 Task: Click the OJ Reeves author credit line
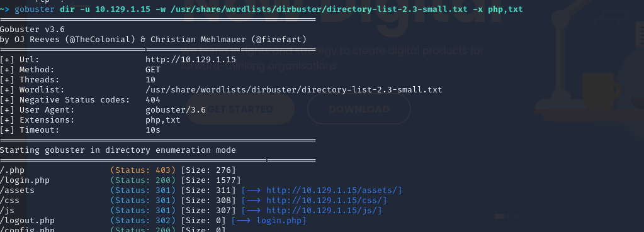[x=153, y=40]
